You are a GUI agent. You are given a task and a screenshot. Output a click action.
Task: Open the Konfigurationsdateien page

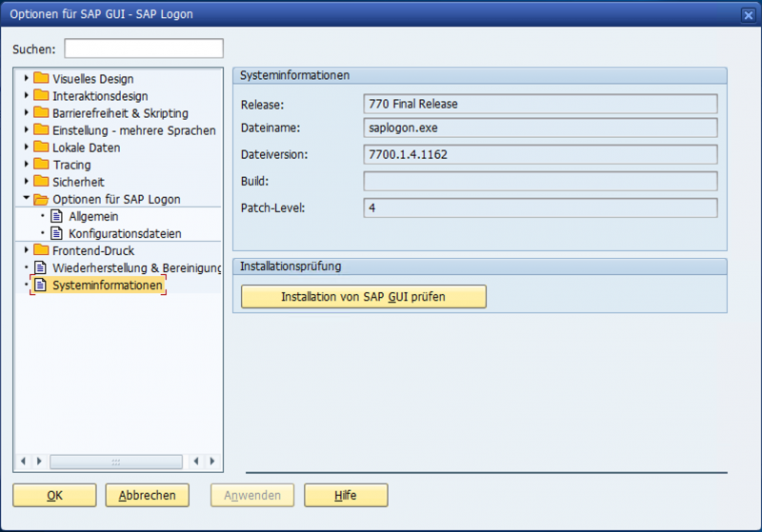pyautogui.click(x=125, y=233)
